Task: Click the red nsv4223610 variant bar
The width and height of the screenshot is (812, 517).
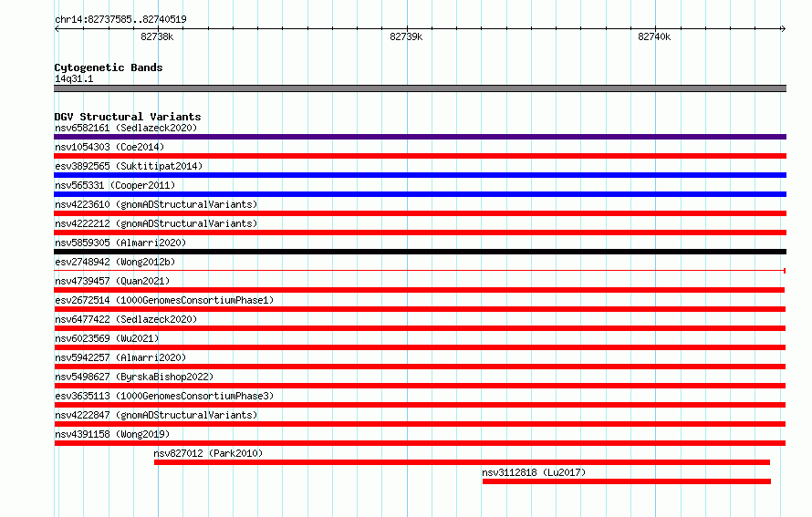Action: point(420,213)
